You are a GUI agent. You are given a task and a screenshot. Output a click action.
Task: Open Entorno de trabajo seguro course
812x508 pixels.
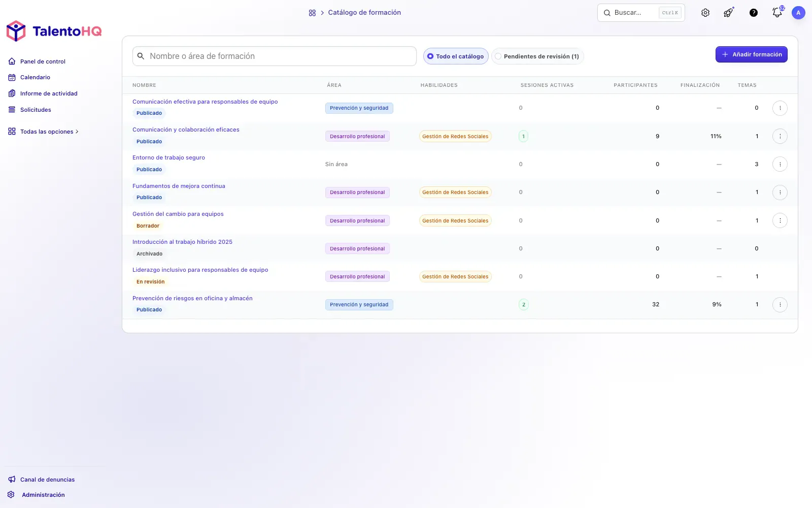[168, 157]
